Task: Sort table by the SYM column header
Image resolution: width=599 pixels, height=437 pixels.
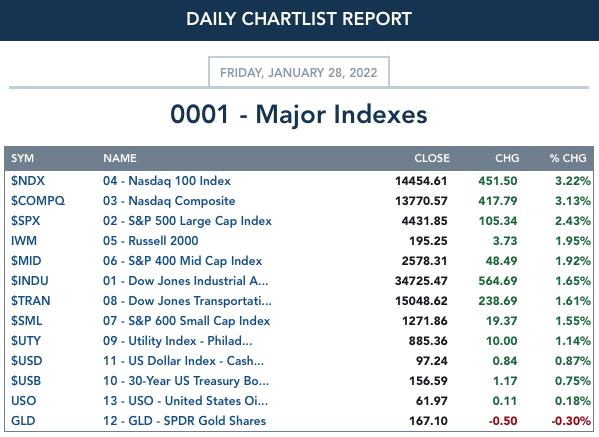Action: (x=23, y=158)
